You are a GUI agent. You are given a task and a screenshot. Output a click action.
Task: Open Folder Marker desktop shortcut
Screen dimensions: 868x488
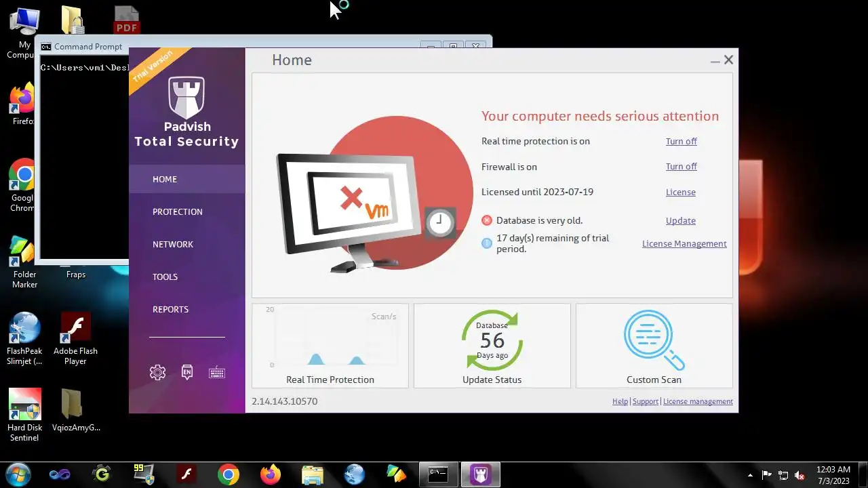coord(24,262)
